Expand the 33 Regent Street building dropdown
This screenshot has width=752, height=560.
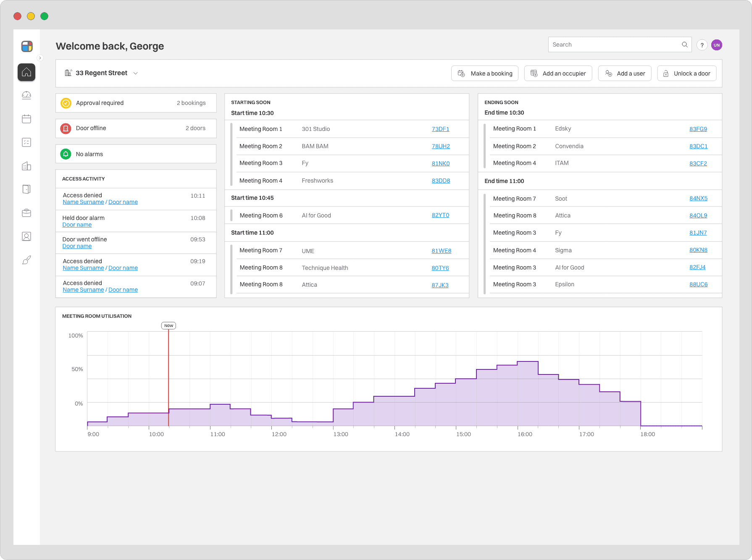pyautogui.click(x=102, y=73)
